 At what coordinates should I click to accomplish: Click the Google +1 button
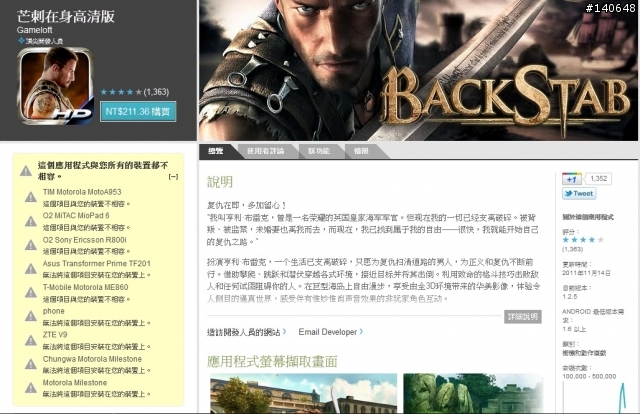tap(572, 179)
